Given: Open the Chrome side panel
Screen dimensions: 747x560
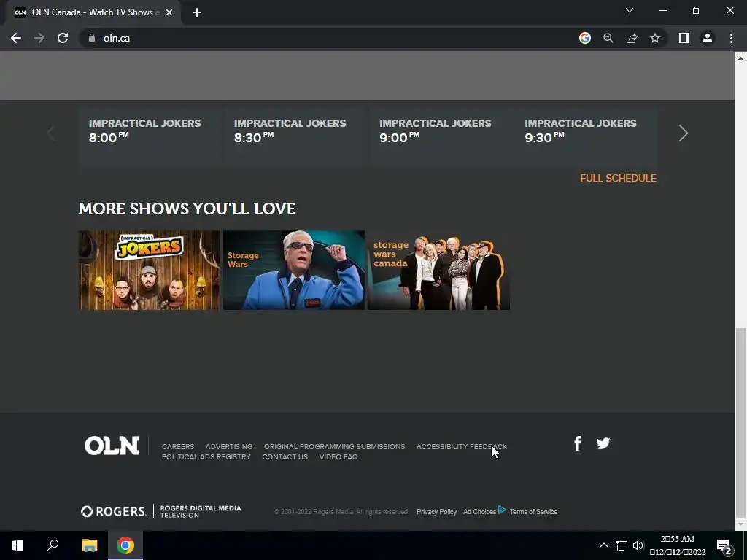Looking at the screenshot, I should [684, 38].
